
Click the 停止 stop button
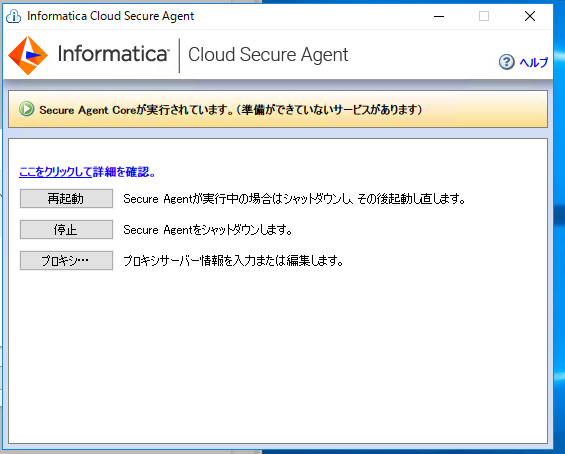66,230
